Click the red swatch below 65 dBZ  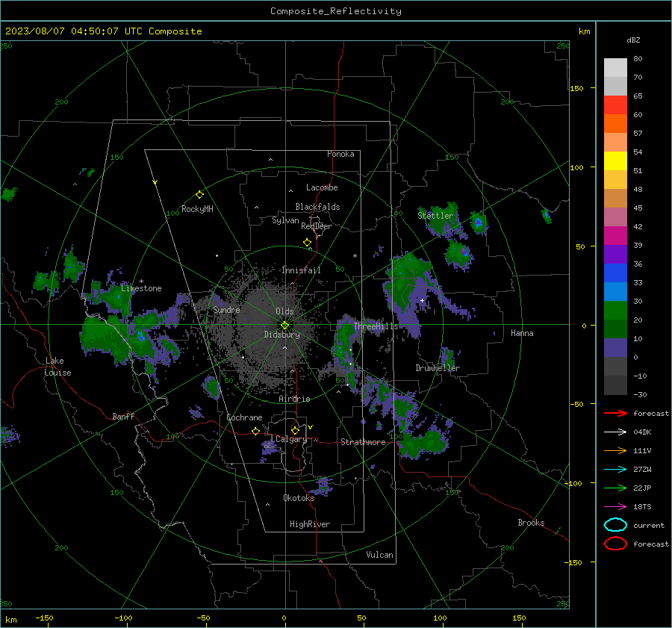(x=615, y=105)
